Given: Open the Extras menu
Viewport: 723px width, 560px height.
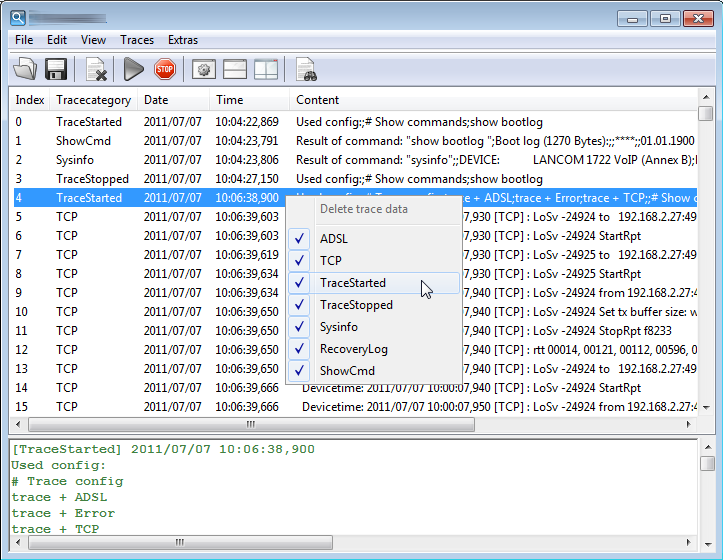Looking at the screenshot, I should pos(183,40).
